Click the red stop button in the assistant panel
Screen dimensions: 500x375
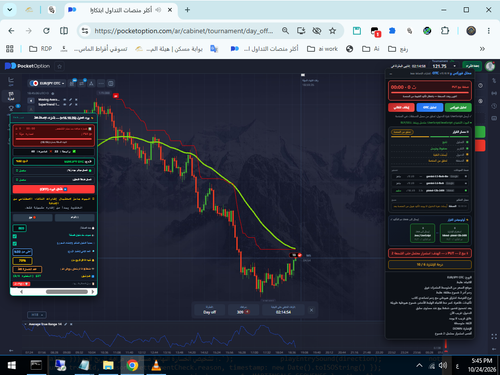(401, 107)
